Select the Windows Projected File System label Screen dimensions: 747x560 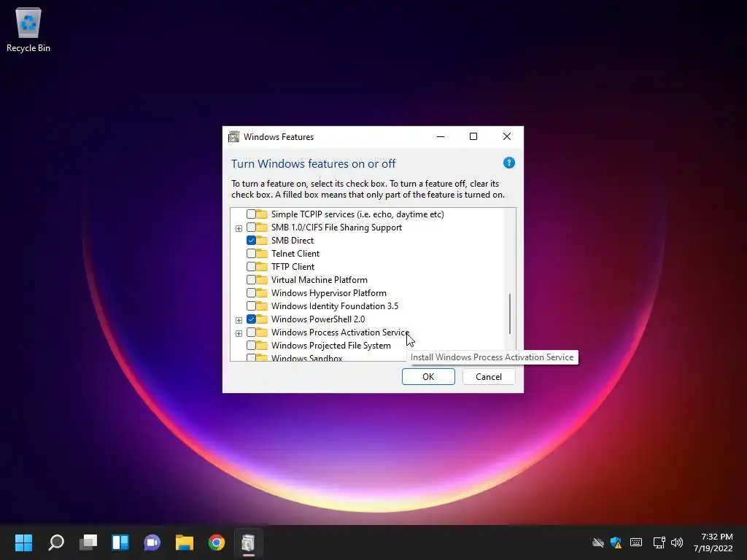coord(330,345)
